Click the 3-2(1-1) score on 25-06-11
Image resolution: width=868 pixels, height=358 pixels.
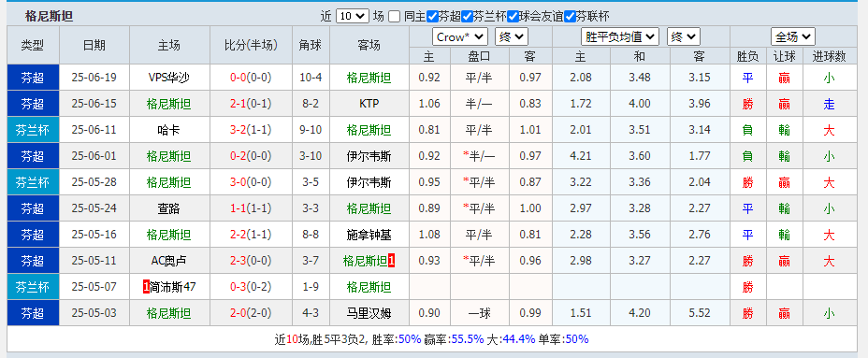click(251, 130)
